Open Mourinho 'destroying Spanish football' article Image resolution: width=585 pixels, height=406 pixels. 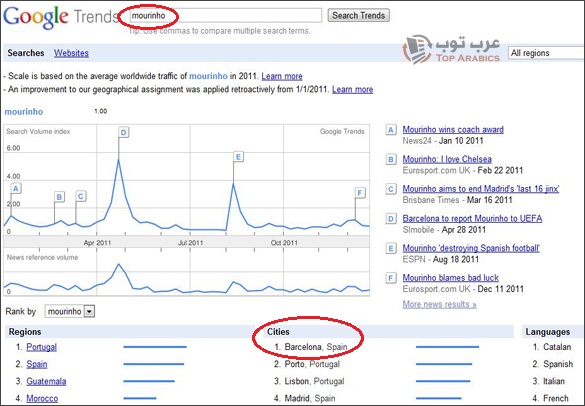[471, 248]
